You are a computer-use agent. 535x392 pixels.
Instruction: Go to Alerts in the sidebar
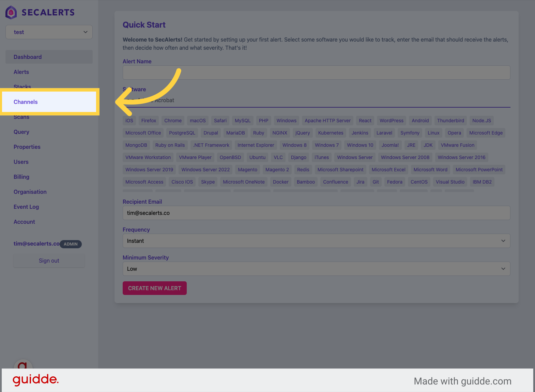[21, 72]
